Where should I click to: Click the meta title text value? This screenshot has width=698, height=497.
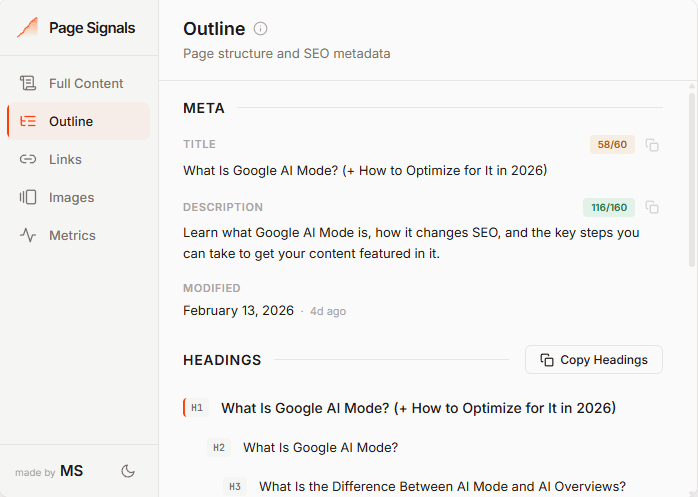(x=365, y=171)
